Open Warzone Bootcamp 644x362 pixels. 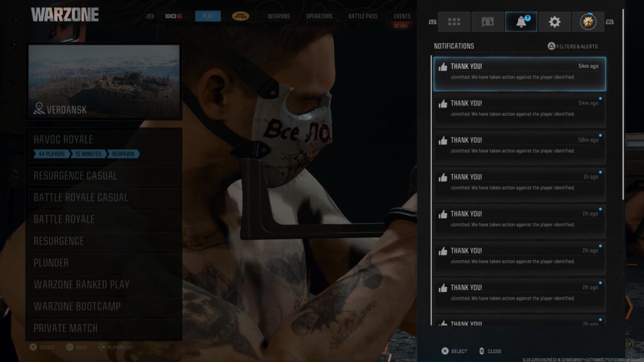tap(104, 306)
